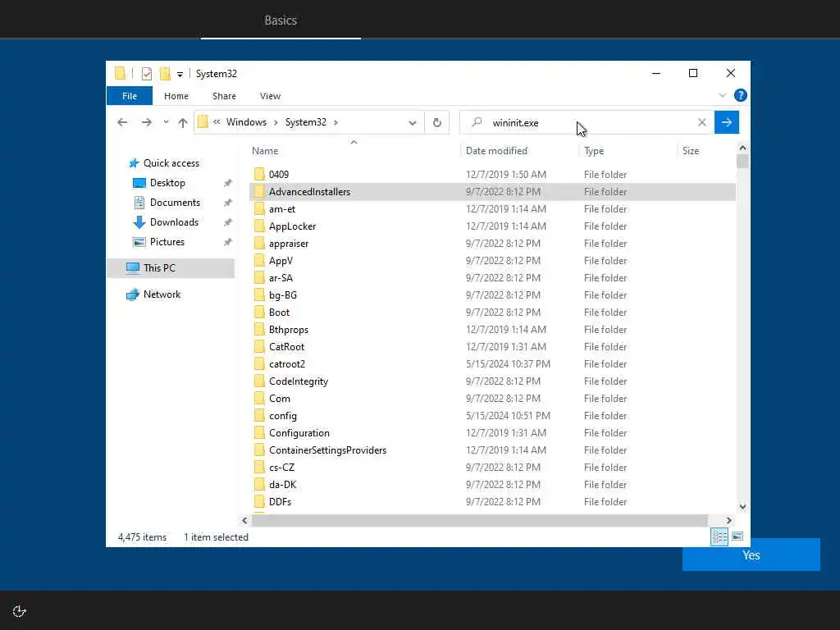840x630 pixels.
Task: Select the DDFs folder icon
Action: pos(259,502)
